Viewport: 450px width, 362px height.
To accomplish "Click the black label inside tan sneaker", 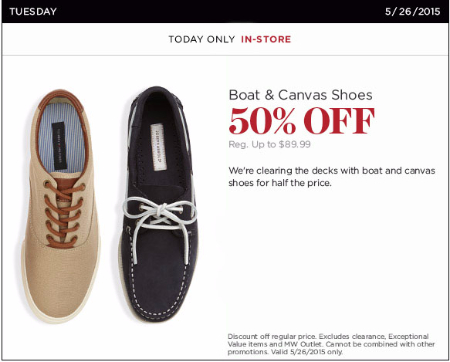I will 59,146.
